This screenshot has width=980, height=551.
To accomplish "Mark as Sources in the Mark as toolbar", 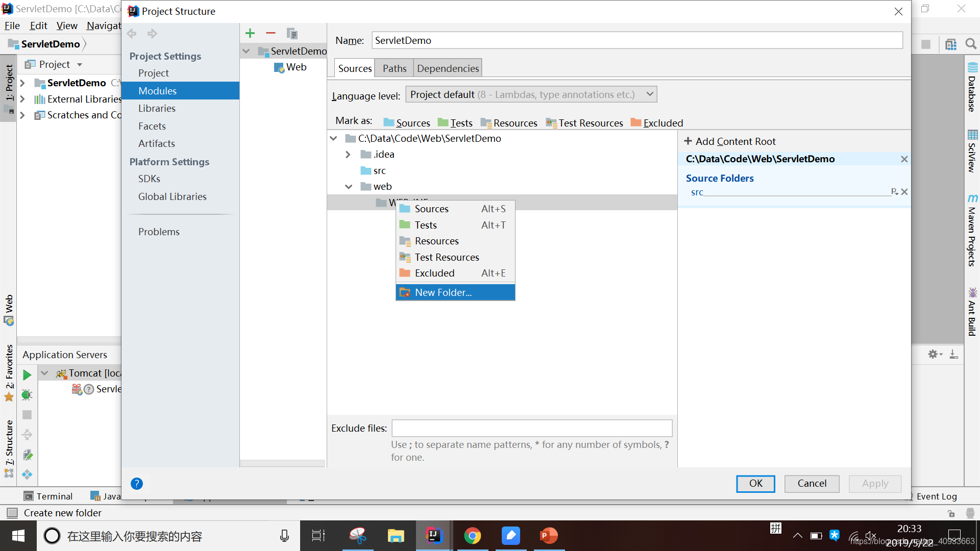I will [x=407, y=123].
